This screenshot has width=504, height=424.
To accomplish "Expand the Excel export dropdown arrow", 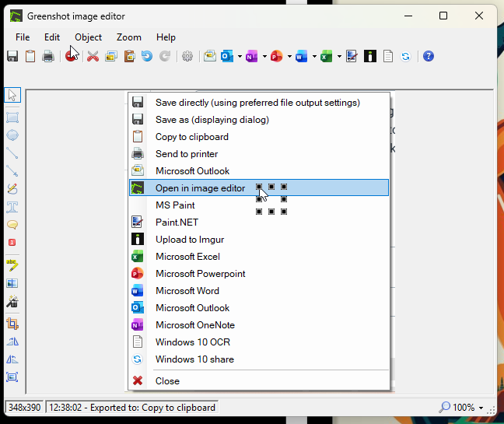I will 339,57.
